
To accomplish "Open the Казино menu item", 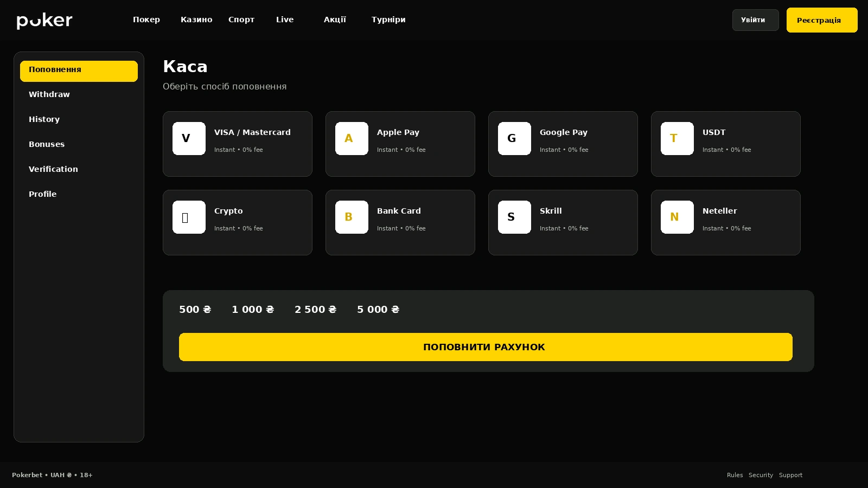I will pos(196,20).
